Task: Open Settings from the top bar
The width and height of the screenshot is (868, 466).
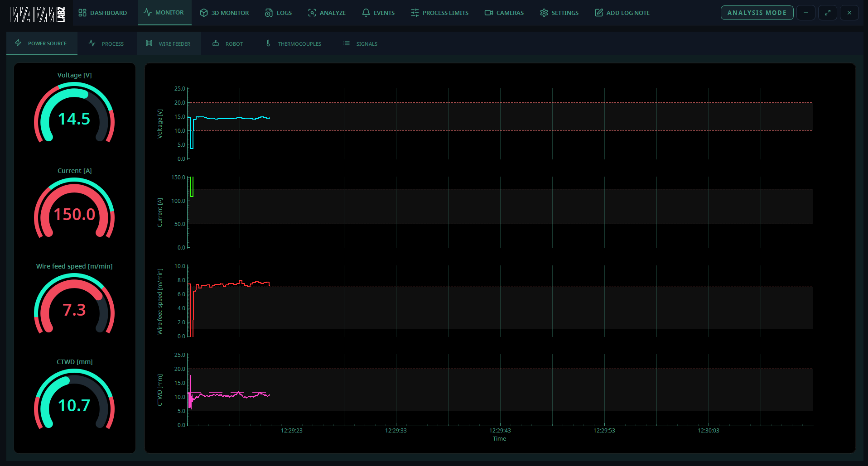Action: point(559,13)
